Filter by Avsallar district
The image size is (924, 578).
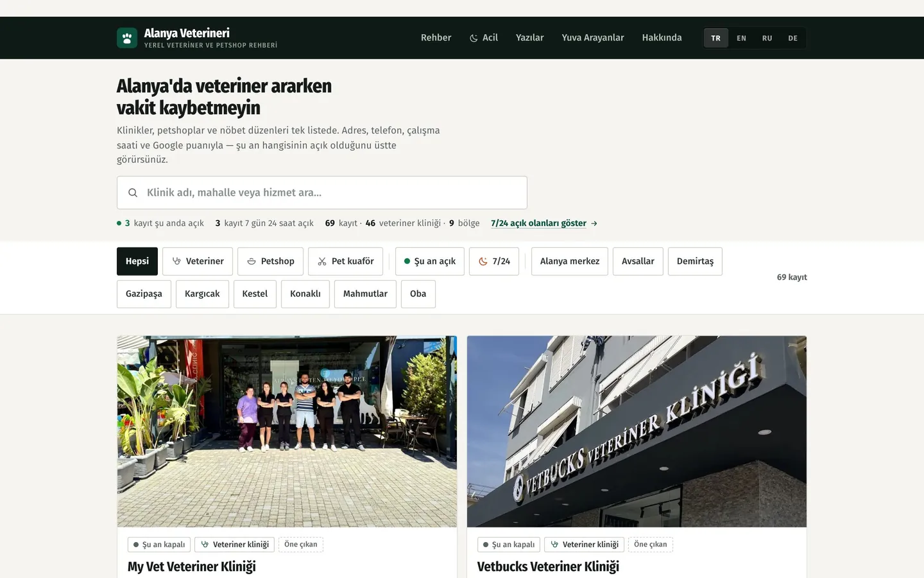click(x=638, y=261)
